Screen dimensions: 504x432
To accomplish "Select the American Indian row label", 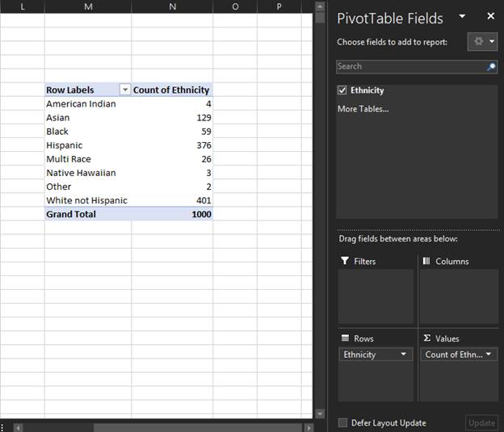I will 88,103.
